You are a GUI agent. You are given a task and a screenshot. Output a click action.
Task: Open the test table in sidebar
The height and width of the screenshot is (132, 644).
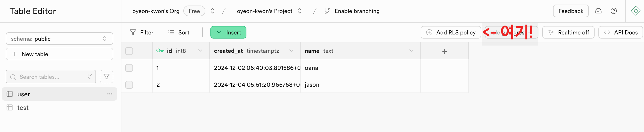[23, 108]
